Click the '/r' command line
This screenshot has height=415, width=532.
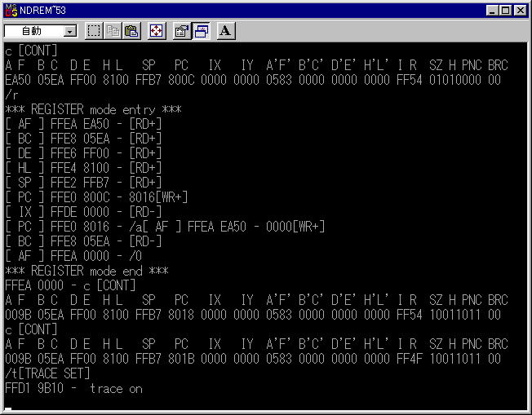pos(11,95)
